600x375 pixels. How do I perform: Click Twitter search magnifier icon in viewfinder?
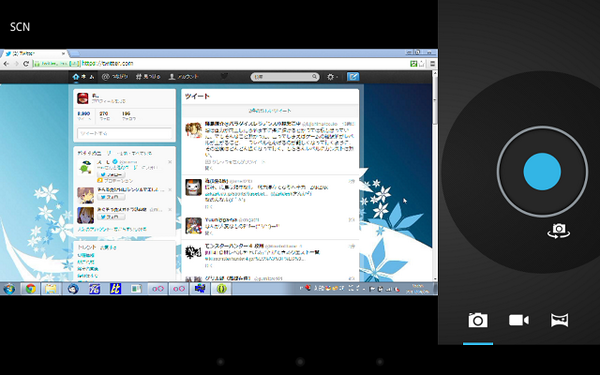tap(315, 77)
